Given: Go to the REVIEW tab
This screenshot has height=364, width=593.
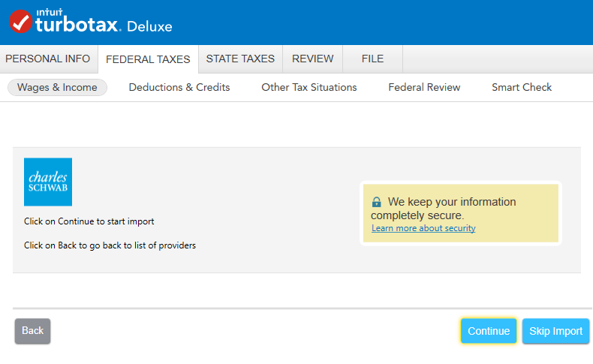Looking at the screenshot, I should tap(313, 59).
